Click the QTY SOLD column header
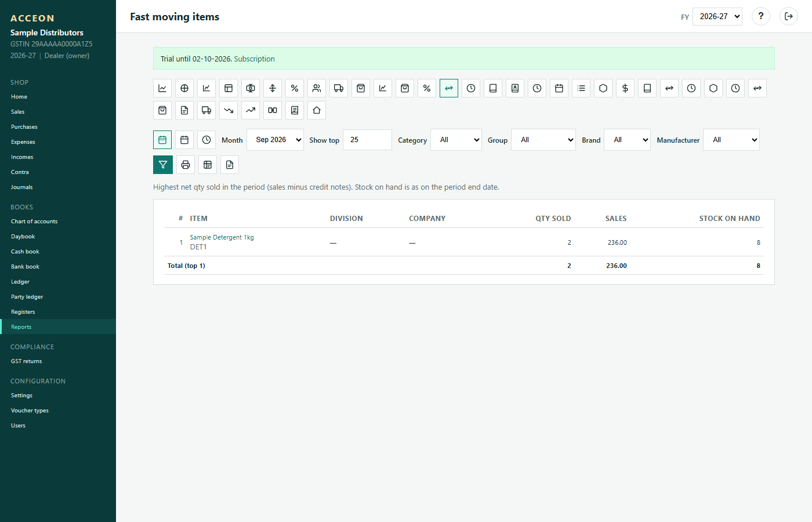This screenshot has width=812, height=522. click(x=553, y=219)
